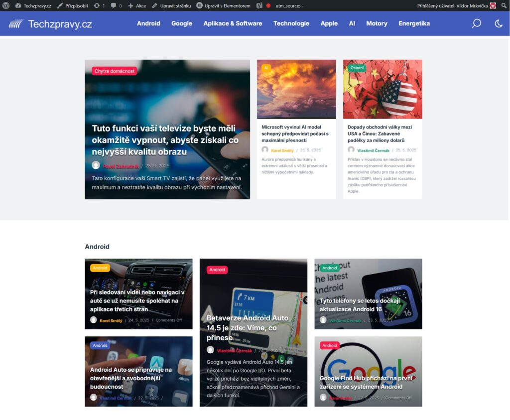Open article 'Android Auto se připravuje na otevřenější'
Image resolution: width=510 pixels, height=420 pixels.
(x=131, y=378)
